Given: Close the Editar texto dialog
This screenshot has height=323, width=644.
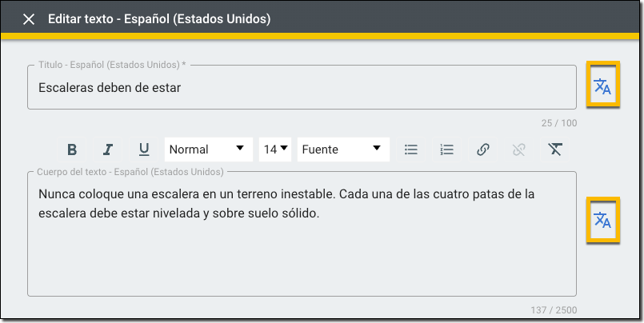Looking at the screenshot, I should click(29, 19).
